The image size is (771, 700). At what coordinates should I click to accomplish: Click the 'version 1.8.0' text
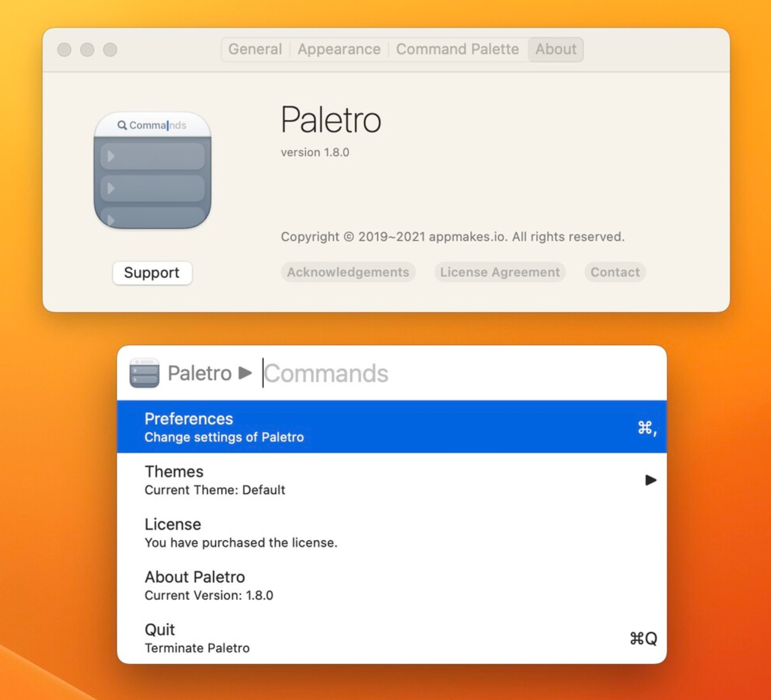pyautogui.click(x=315, y=152)
